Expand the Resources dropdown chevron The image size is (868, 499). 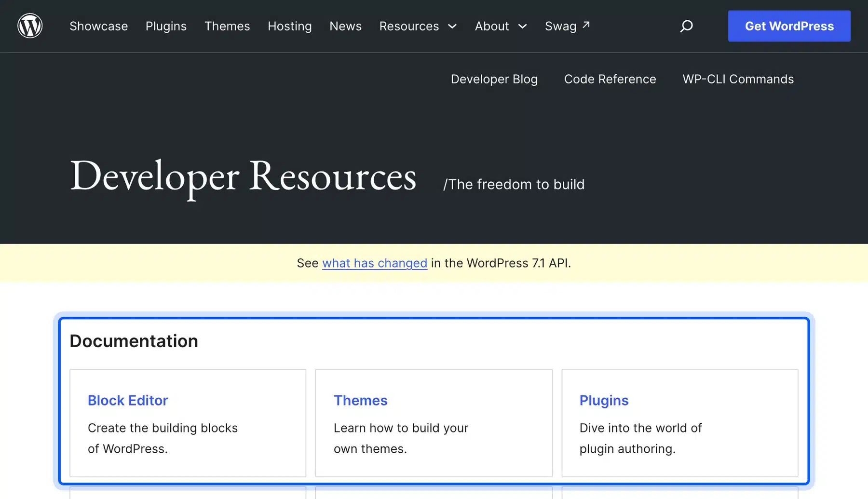pyautogui.click(x=452, y=27)
